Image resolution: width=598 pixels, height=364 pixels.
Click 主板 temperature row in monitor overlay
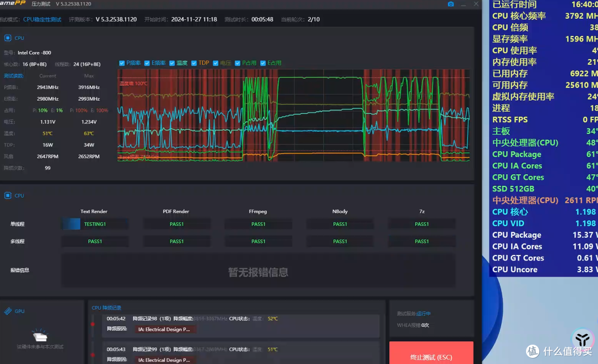click(545, 131)
